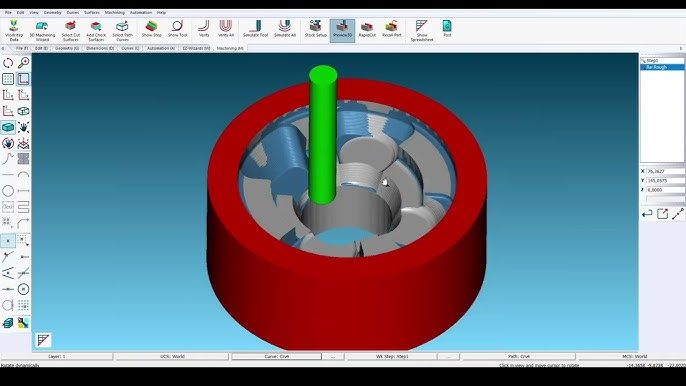
Task: Click the Z coordinate input field
Action: click(x=665, y=190)
